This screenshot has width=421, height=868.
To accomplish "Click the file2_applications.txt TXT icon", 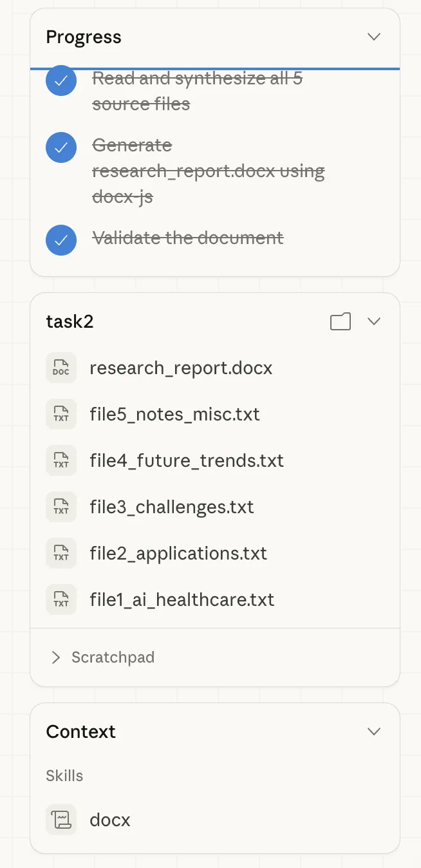I will [61, 554].
